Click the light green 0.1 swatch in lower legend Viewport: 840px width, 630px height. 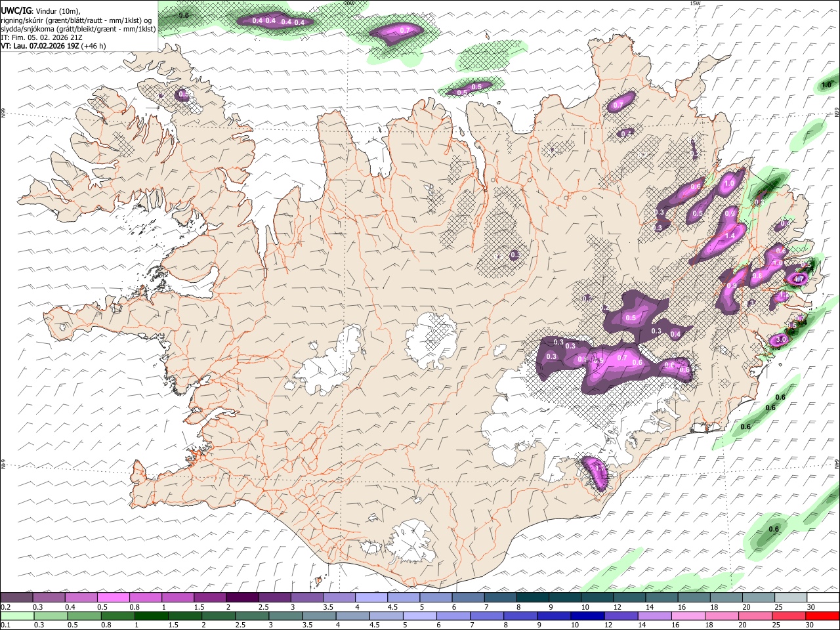[x=18, y=616]
